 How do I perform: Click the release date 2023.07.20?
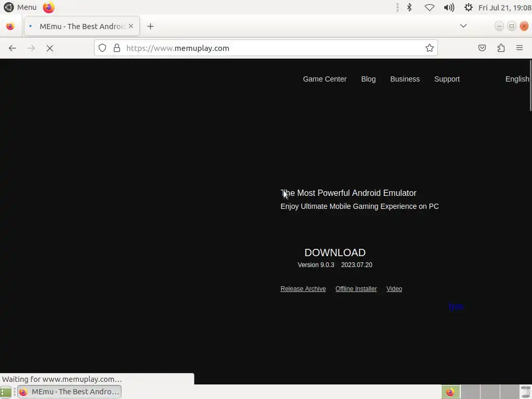coord(356,265)
